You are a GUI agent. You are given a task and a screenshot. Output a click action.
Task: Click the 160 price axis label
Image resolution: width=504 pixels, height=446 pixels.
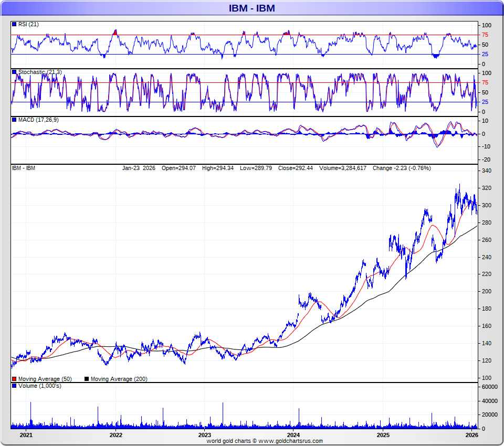coord(487,326)
